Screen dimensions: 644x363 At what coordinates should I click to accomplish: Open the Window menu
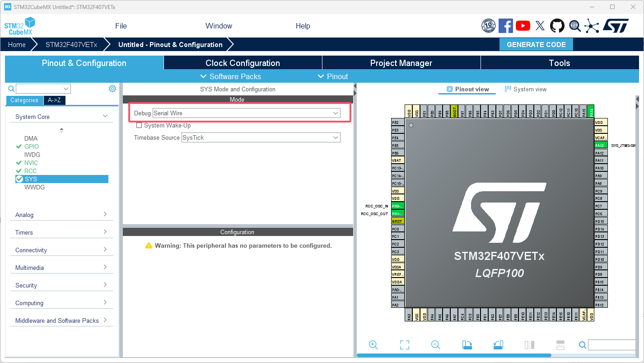click(x=219, y=26)
